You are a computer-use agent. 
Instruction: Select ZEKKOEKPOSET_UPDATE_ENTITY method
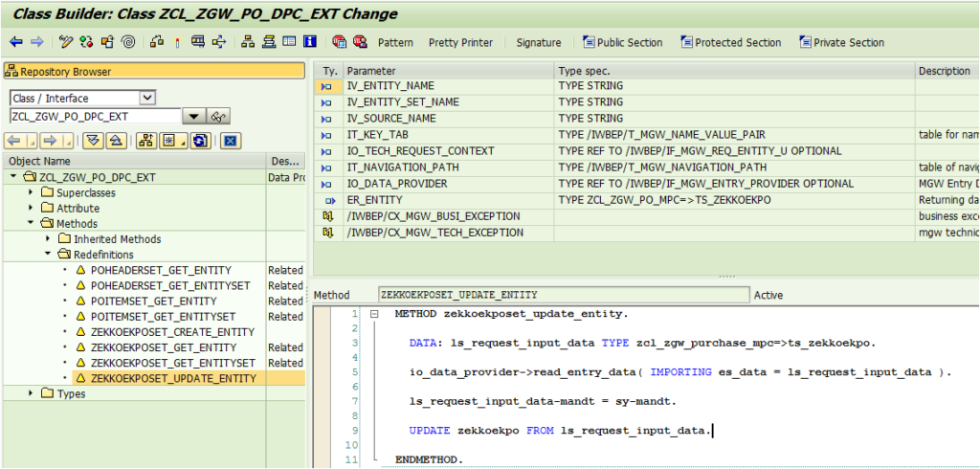pyautogui.click(x=174, y=378)
